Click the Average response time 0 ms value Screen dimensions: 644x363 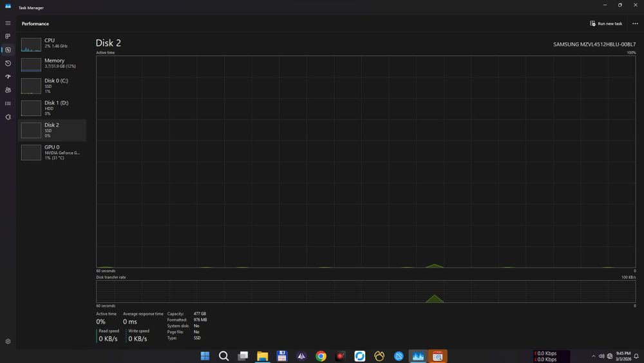pyautogui.click(x=130, y=322)
